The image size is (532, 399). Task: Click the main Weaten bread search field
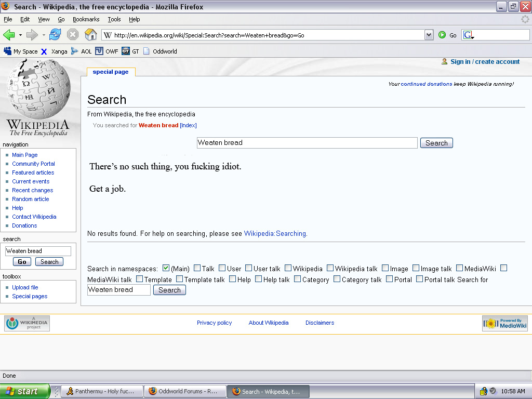pyautogui.click(x=307, y=143)
